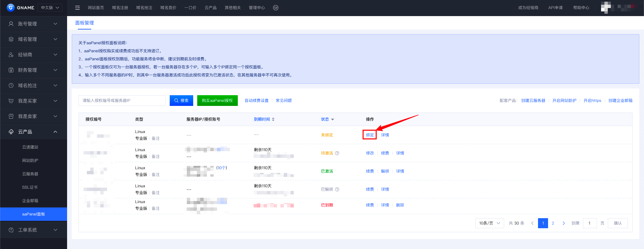Go to next page arrow

[x=563, y=223]
